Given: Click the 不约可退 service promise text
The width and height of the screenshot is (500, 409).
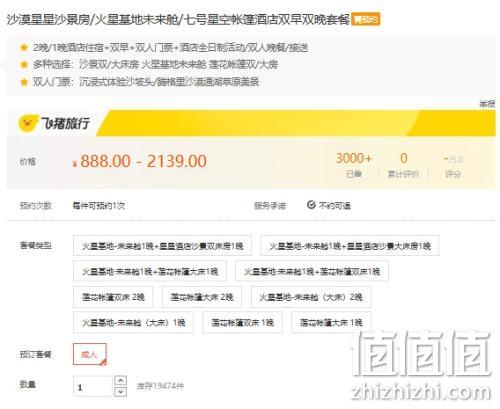Looking at the screenshot, I should pos(334,205).
